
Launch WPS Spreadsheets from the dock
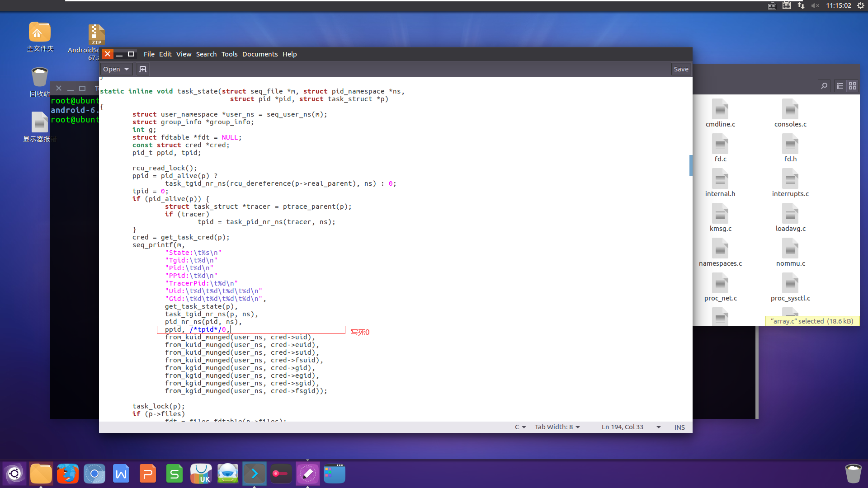pos(175,474)
